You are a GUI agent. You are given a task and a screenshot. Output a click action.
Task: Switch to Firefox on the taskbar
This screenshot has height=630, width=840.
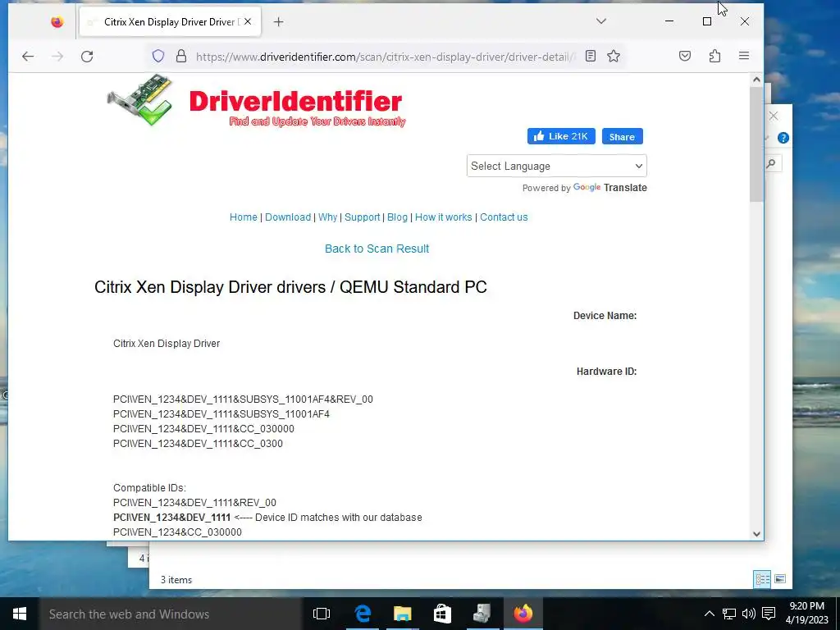(523, 614)
